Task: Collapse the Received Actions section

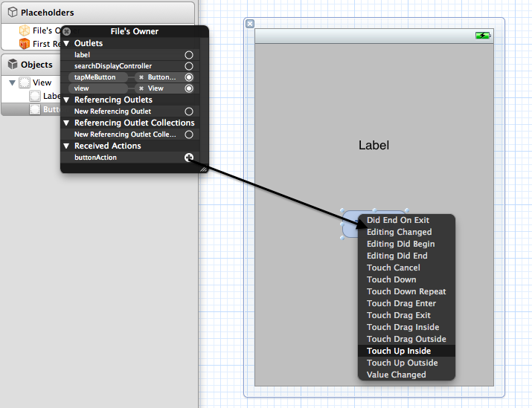Action: tap(66, 146)
